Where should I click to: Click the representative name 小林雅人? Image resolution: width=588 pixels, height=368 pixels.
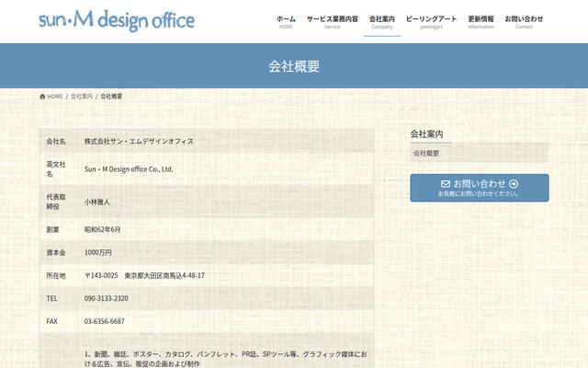97,202
